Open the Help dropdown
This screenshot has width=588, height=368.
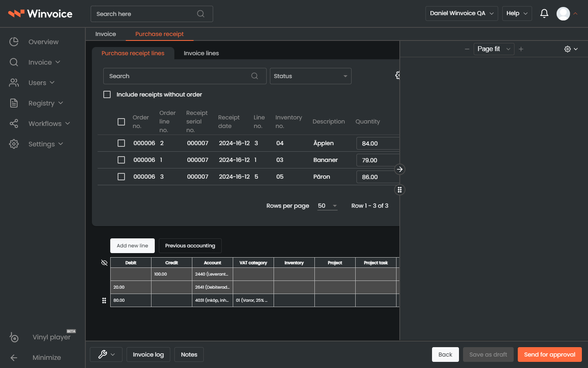tap(517, 13)
